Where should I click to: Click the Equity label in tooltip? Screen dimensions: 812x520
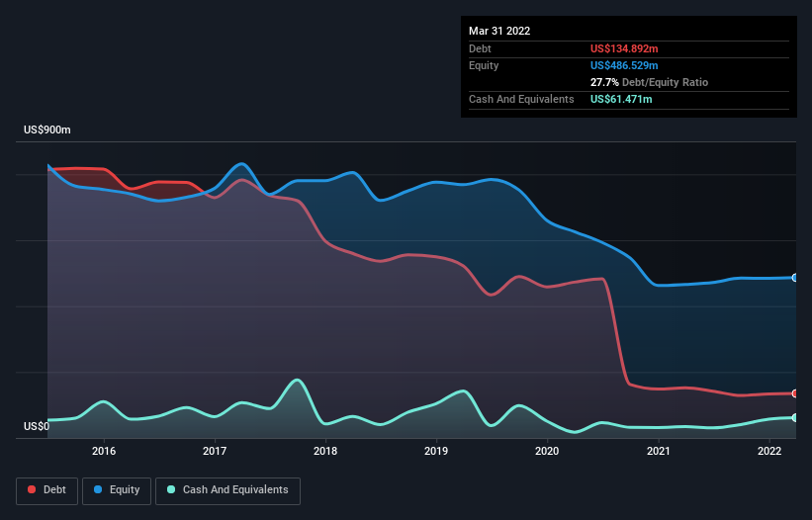pos(484,65)
